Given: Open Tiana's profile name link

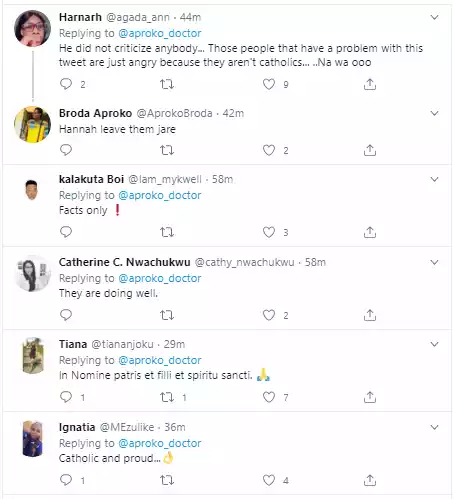Looking at the screenshot, I should pos(73,344).
